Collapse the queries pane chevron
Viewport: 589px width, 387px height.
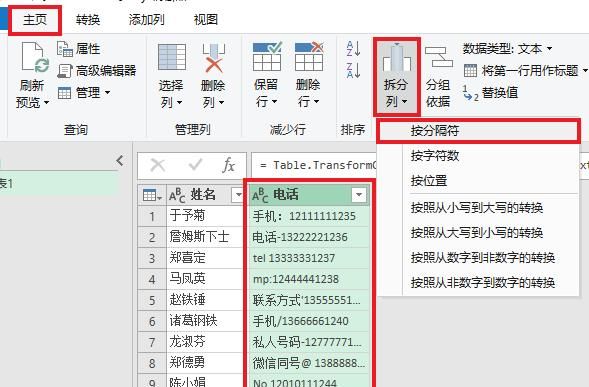click(x=119, y=161)
